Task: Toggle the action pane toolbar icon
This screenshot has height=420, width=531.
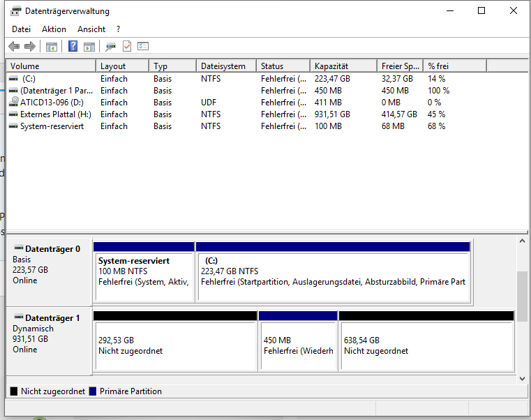Action: pos(89,47)
